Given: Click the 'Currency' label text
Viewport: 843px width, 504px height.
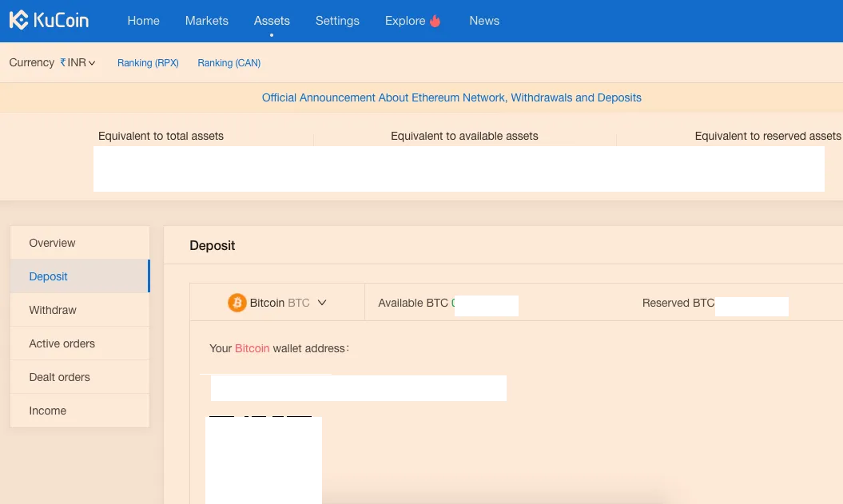Looking at the screenshot, I should (32, 62).
